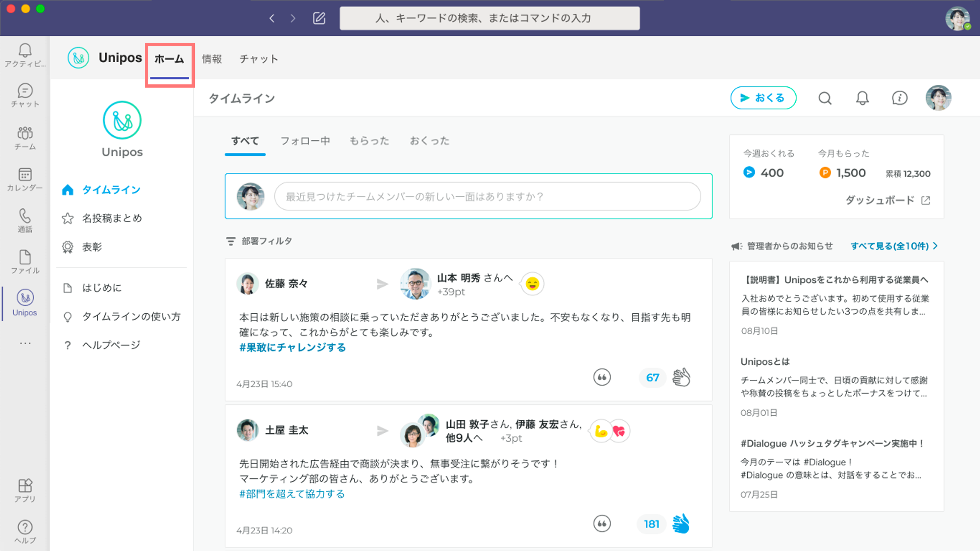Image resolution: width=980 pixels, height=551 pixels.
Task: Open Apps (アプリ) store in sidebar
Action: [25, 490]
